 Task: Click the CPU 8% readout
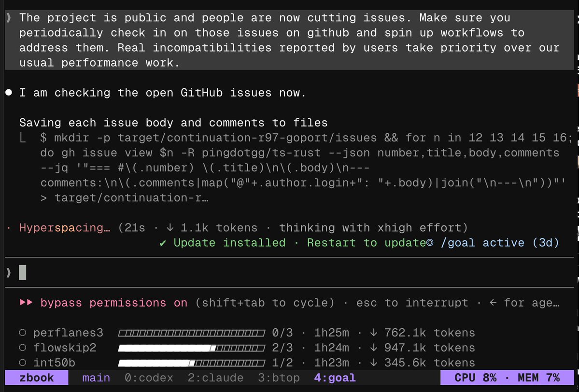(475, 378)
